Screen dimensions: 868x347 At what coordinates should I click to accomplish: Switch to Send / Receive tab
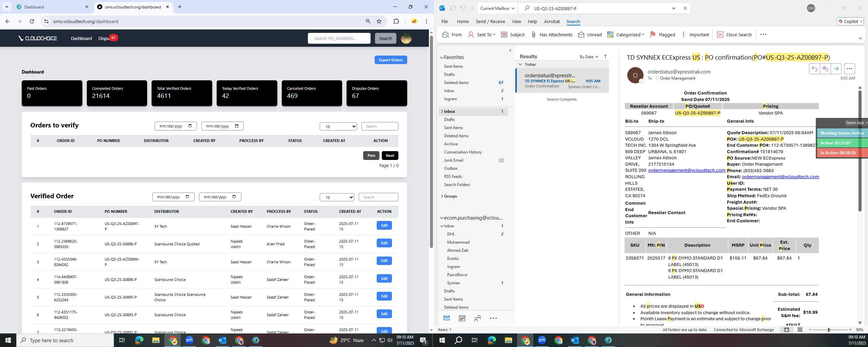[490, 21]
